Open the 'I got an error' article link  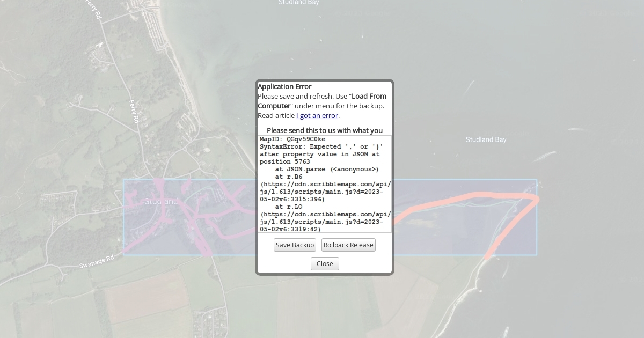317,116
